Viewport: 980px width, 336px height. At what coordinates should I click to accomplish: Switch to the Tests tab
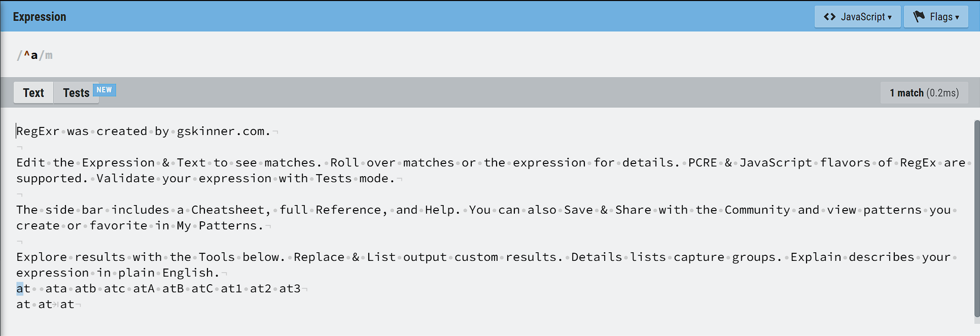coord(76,93)
